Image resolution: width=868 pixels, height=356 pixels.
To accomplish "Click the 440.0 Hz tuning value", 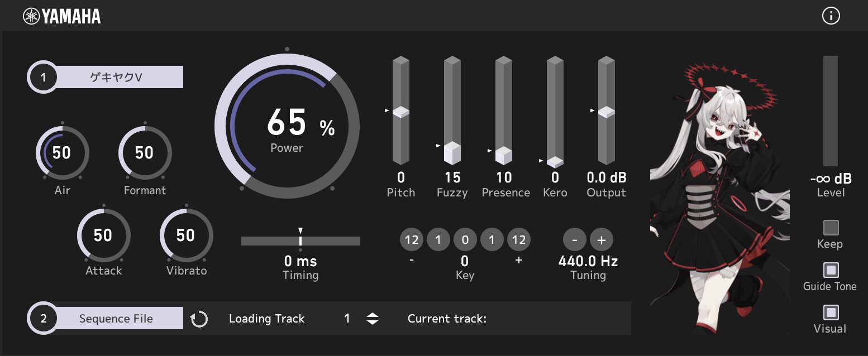I will coord(588,261).
